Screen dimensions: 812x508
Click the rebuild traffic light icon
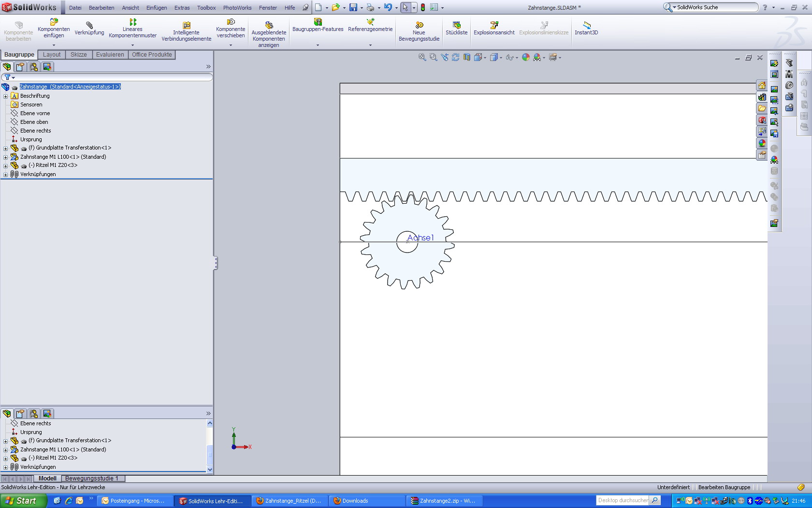point(423,8)
